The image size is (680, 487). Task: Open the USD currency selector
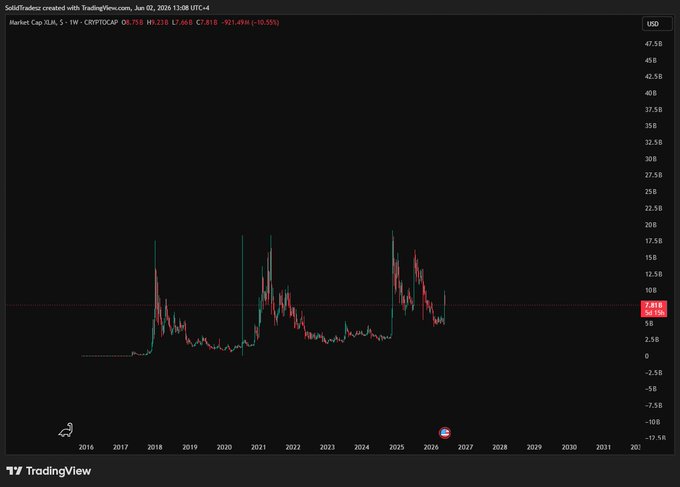point(657,24)
